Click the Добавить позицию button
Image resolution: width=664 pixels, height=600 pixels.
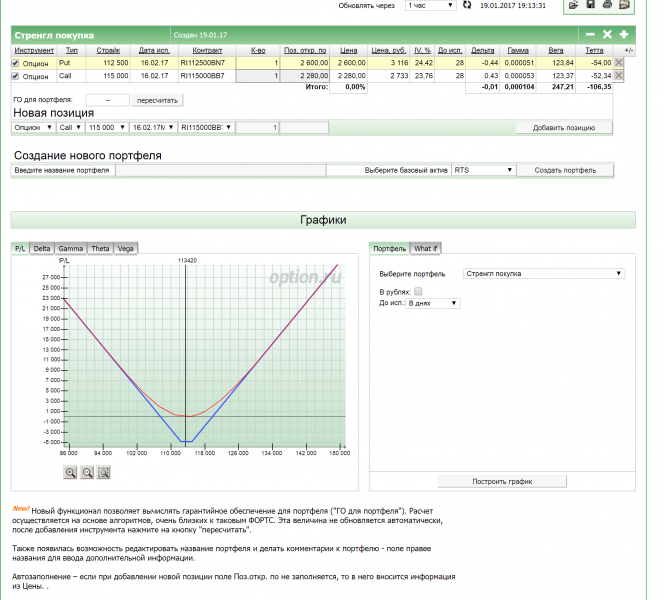pyautogui.click(x=564, y=128)
